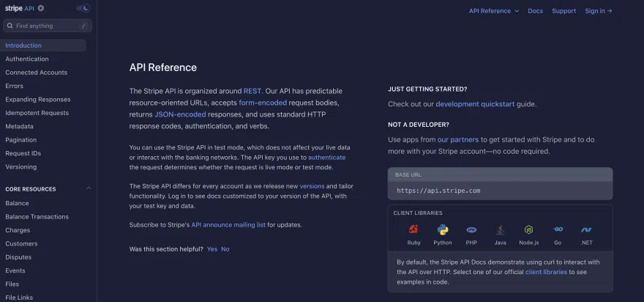
Task: Click Sign in at top right
Action: pyautogui.click(x=599, y=11)
